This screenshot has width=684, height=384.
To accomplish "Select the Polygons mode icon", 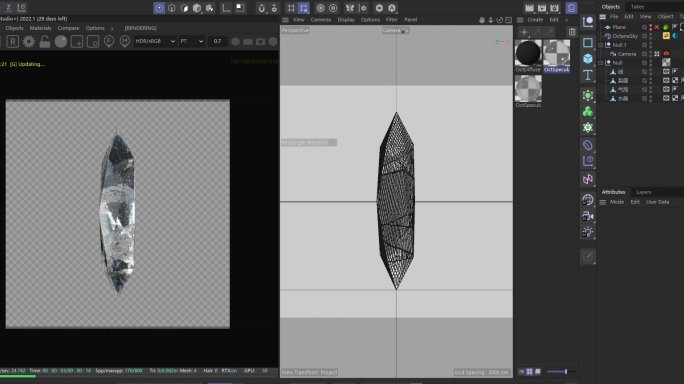I will 185,8.
